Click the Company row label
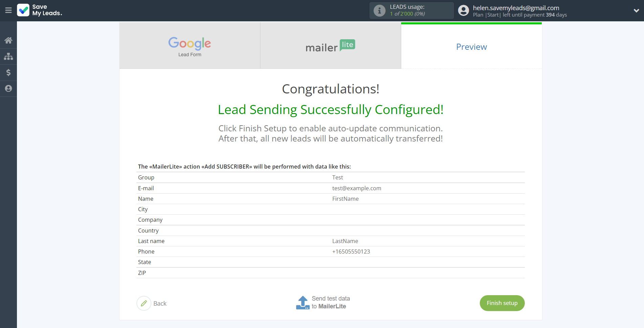 click(150, 220)
